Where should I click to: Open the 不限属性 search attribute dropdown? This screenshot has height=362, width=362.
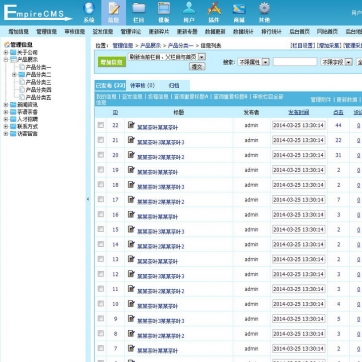pos(253,62)
